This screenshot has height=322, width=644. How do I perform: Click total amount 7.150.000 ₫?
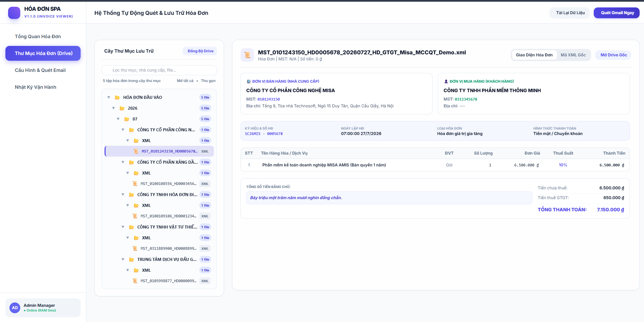[610, 210]
